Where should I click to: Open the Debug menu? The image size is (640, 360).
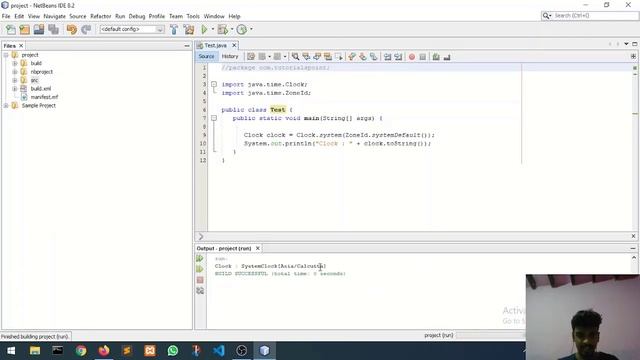[x=137, y=16]
